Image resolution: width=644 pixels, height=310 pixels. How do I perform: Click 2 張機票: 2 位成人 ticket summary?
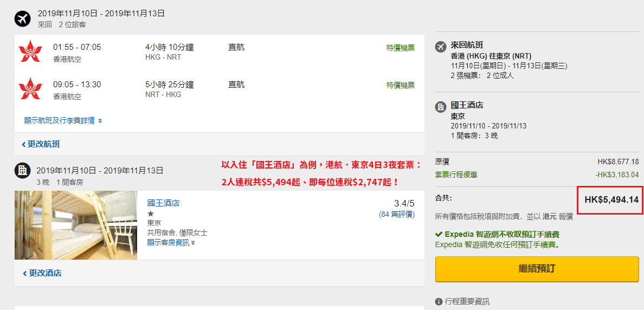point(482,75)
